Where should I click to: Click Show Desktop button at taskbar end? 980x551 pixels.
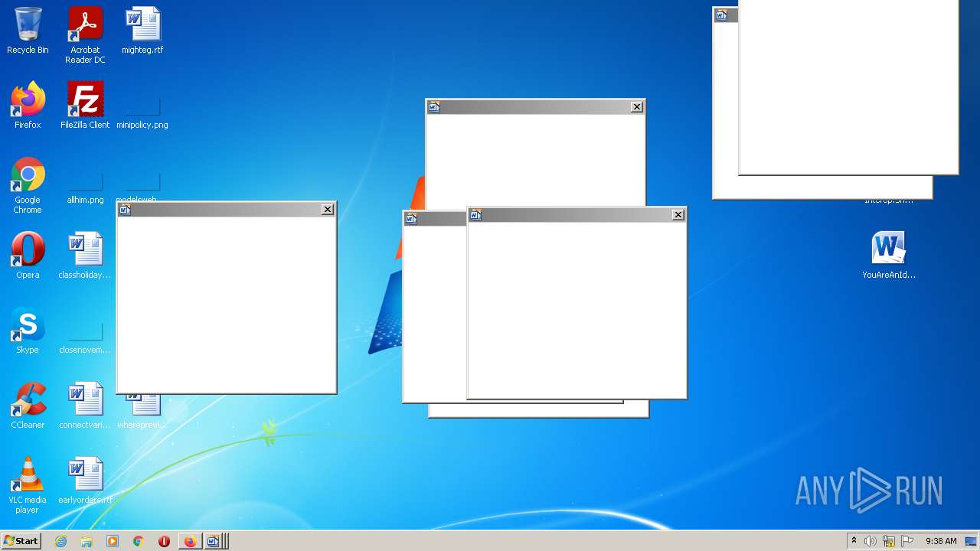972,541
